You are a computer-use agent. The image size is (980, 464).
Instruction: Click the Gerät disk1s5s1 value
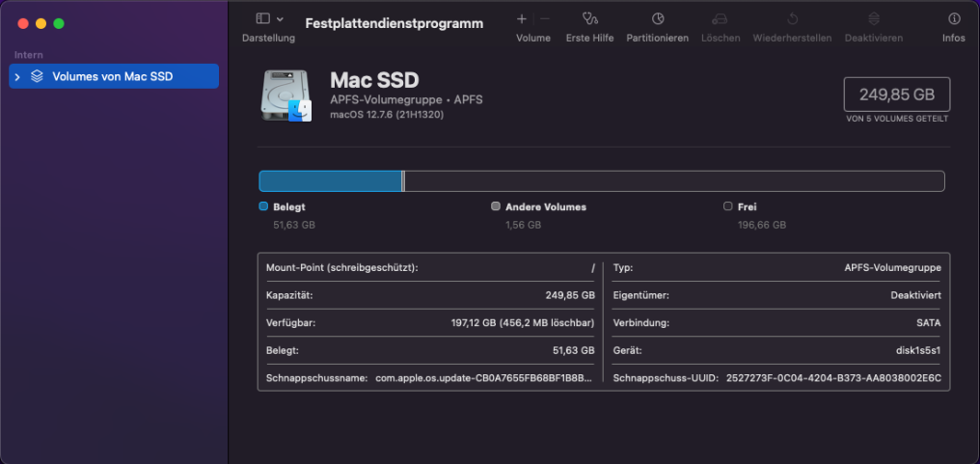pyautogui.click(x=918, y=350)
